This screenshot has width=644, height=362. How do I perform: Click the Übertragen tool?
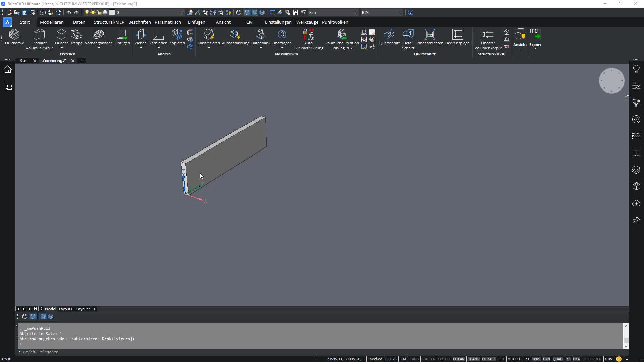pos(282,37)
